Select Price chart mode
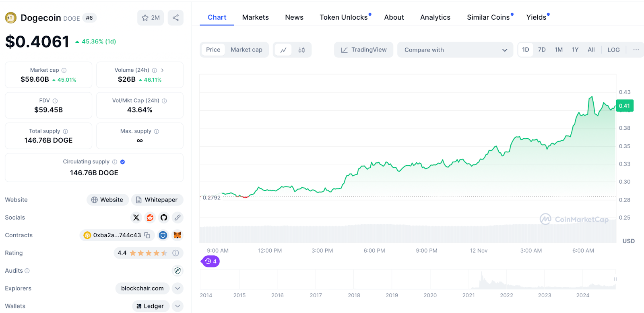Screen dimensions: 644x313 [213, 50]
